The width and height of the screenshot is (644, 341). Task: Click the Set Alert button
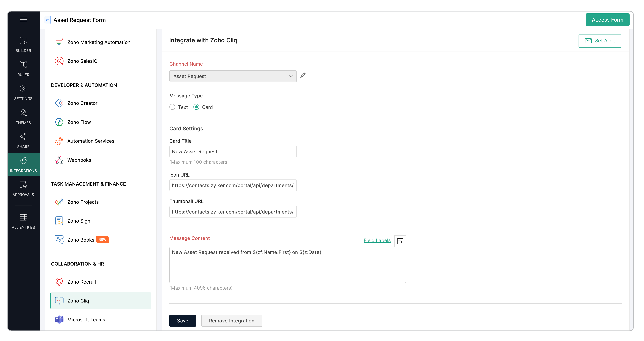click(599, 41)
